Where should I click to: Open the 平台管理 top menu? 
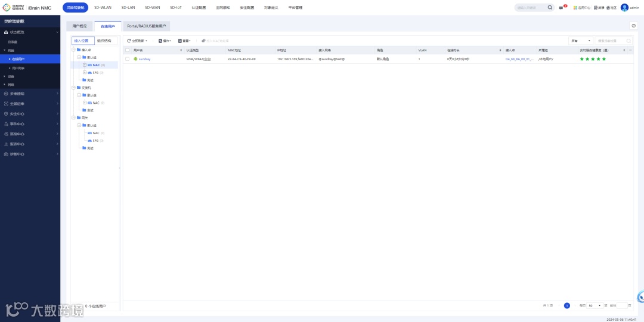295,7
